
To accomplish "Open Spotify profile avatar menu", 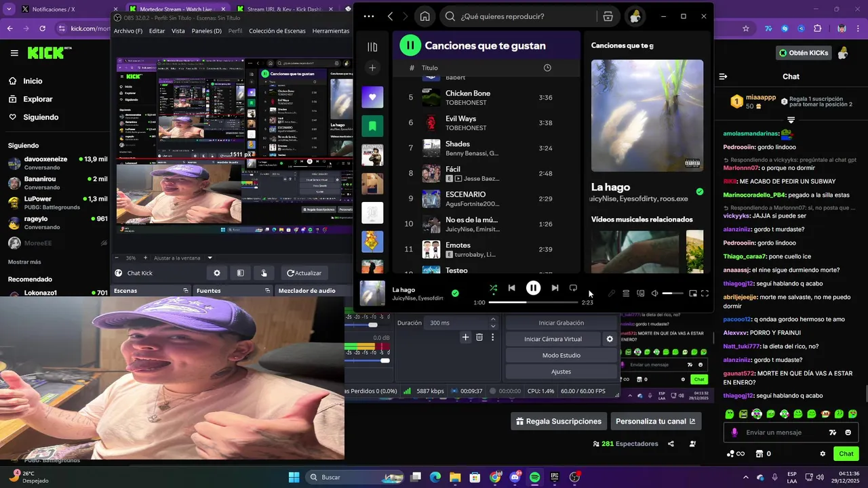I will 635,16.
